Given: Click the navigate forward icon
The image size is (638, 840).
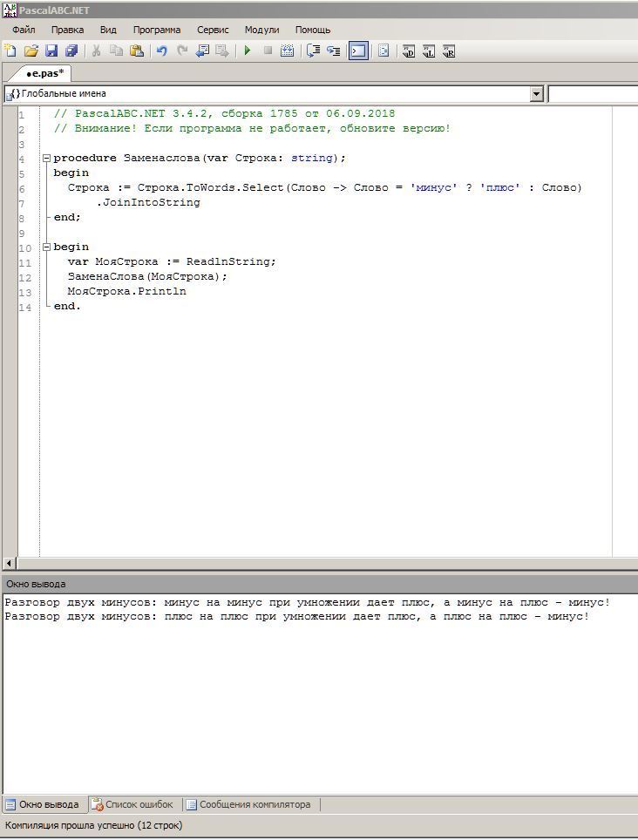Looking at the screenshot, I should pyautogui.click(x=221, y=51).
